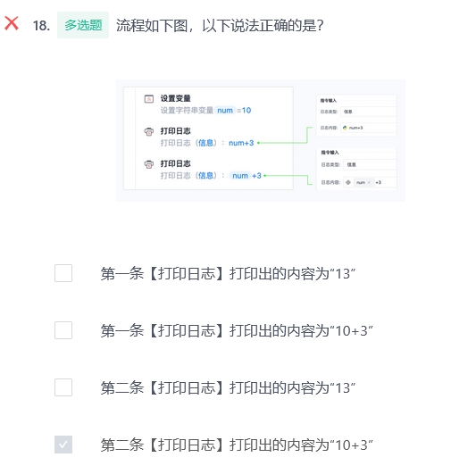Image resolution: width=476 pixels, height=474 pixels.
Task: Open the second 日志类型 dropdown showing 信息
Action: [x=370, y=164]
